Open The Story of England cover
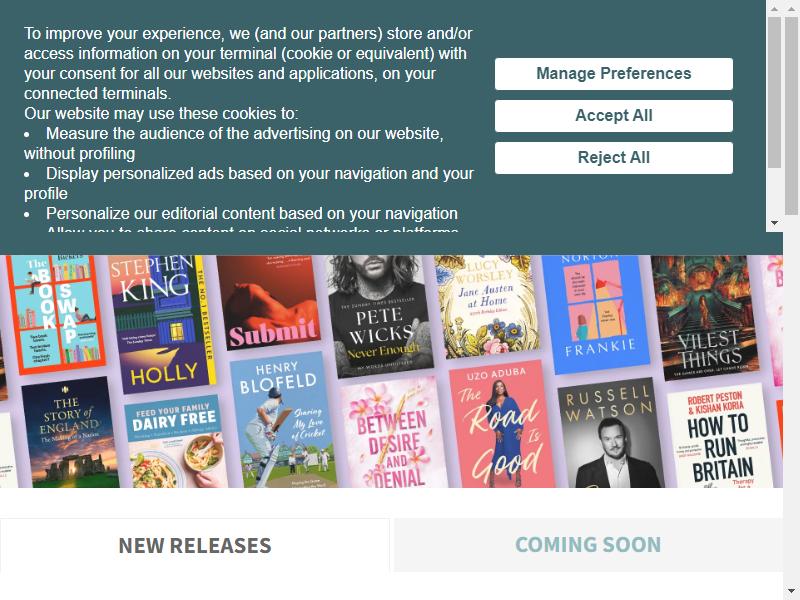 [70, 433]
